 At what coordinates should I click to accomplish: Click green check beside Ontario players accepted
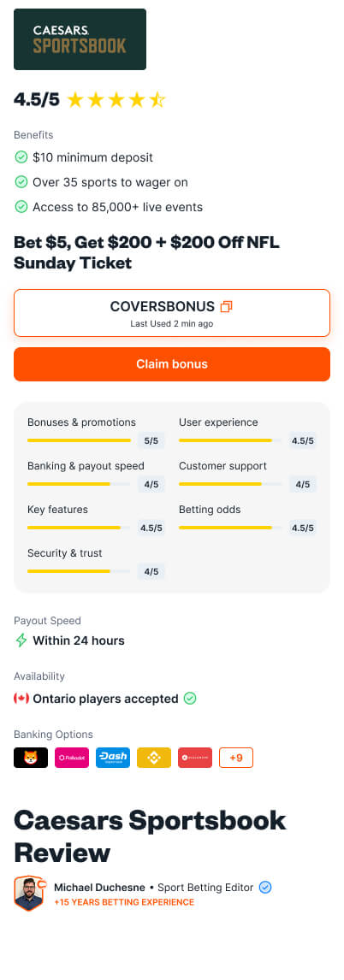190,699
